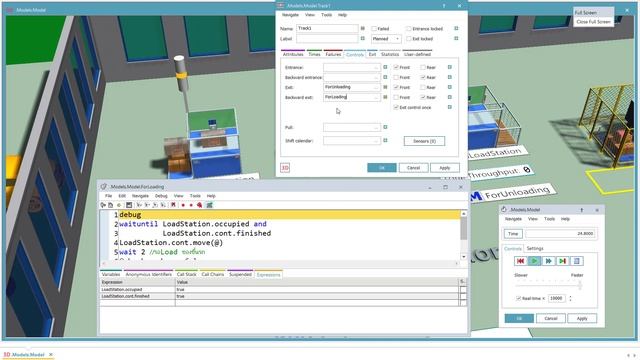The height and width of the screenshot is (360, 640).
Task: Toggle inheritance icon beside the Name field
Action: coord(362,28)
